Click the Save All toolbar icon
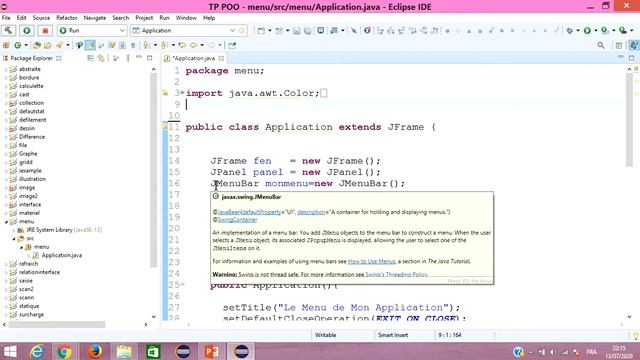The width and height of the screenshot is (640, 360). pos(307,31)
